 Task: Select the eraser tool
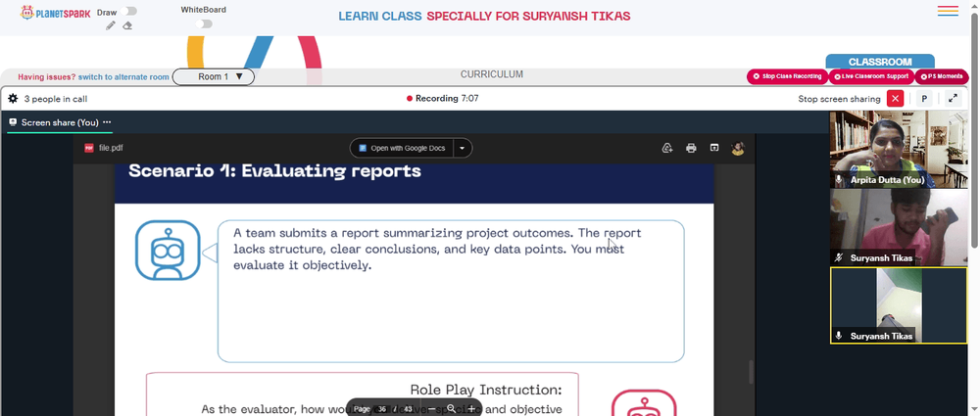pos(127,25)
